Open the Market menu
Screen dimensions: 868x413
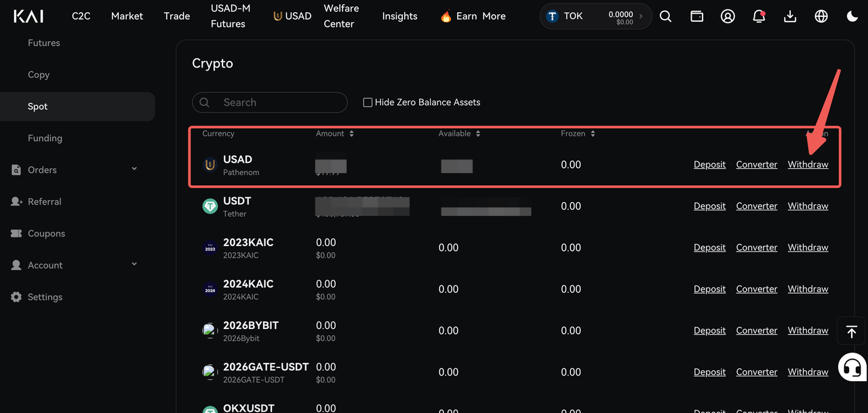127,16
